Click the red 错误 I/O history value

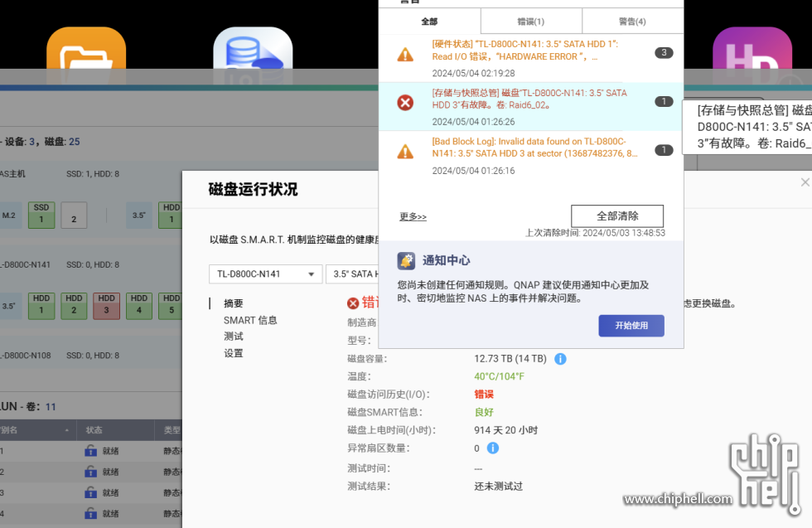484,395
